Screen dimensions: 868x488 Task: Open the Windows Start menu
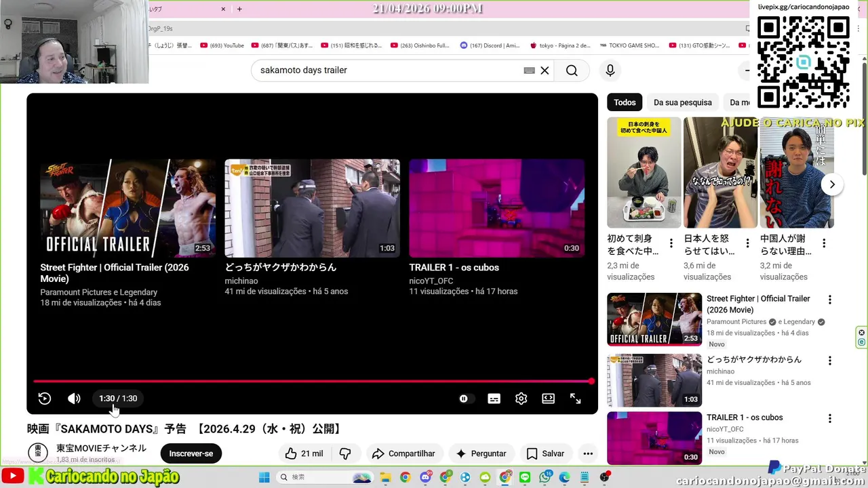tap(264, 477)
